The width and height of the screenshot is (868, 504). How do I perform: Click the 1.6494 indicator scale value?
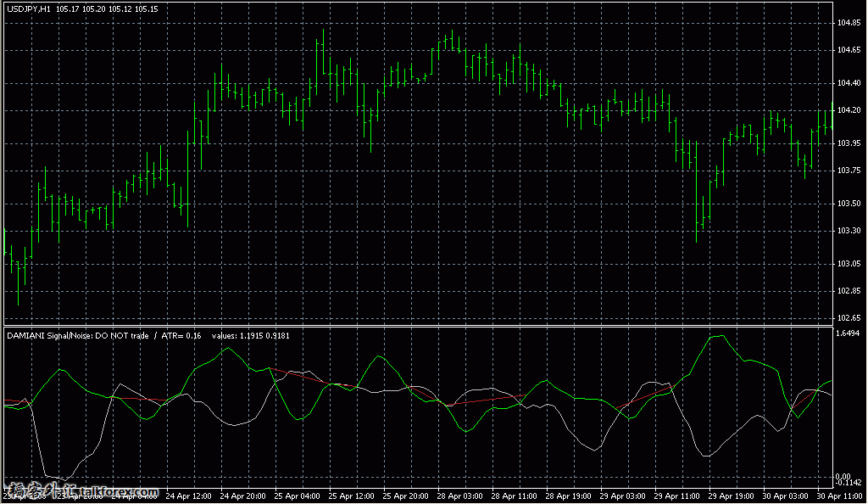point(849,333)
